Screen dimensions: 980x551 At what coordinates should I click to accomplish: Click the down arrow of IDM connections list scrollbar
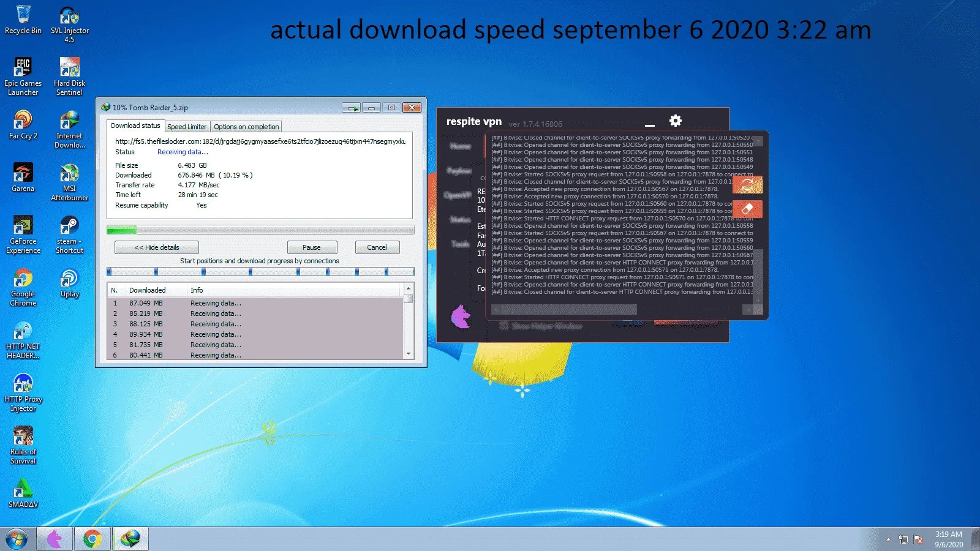409,354
